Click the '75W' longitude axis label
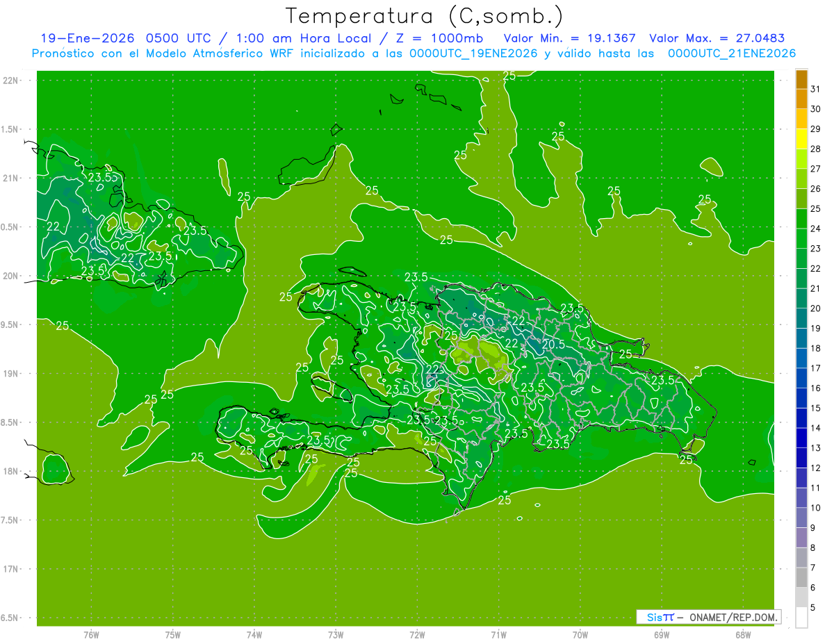 click(x=172, y=634)
